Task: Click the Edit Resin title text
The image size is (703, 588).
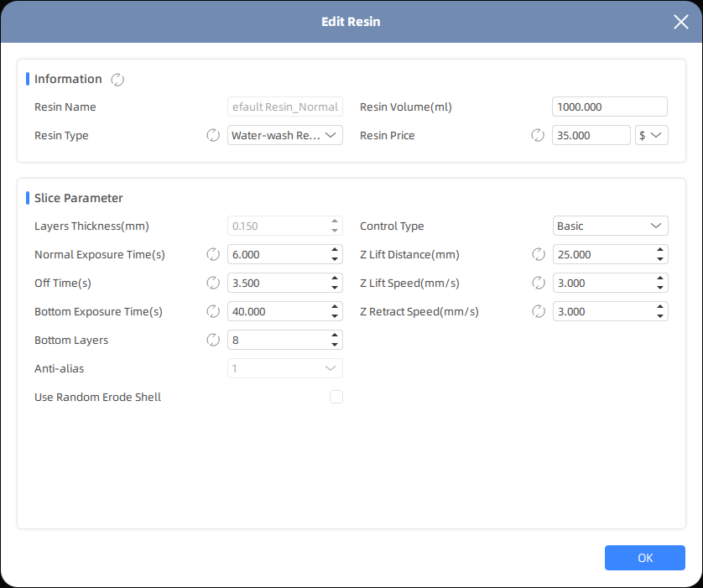Action: coord(351,22)
